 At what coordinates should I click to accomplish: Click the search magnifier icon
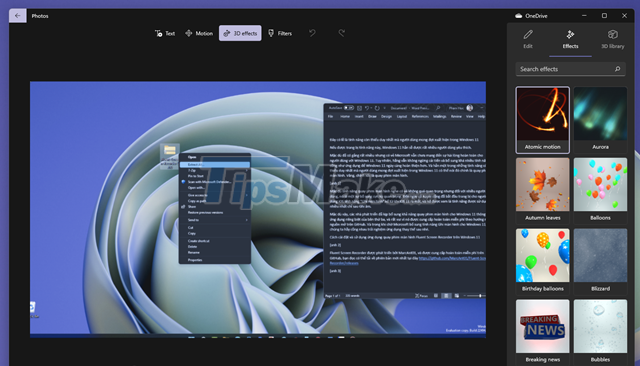(x=618, y=69)
